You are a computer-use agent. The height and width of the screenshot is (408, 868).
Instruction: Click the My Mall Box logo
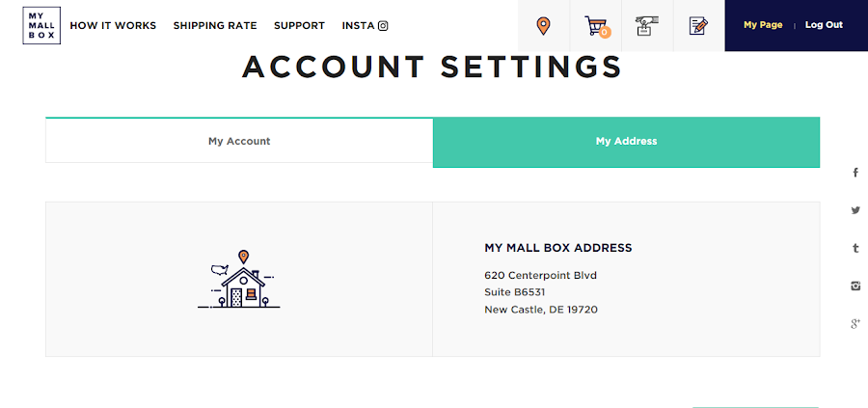[41, 25]
